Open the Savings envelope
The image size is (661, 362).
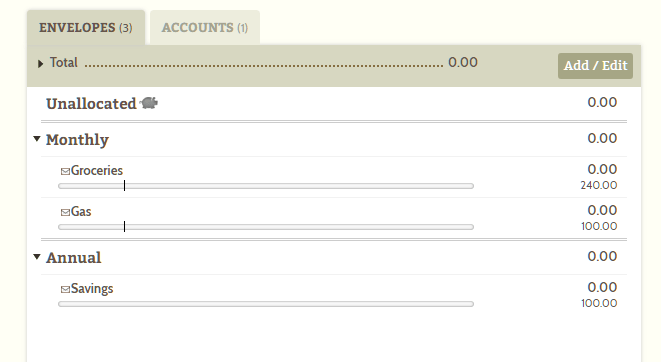coord(92,289)
